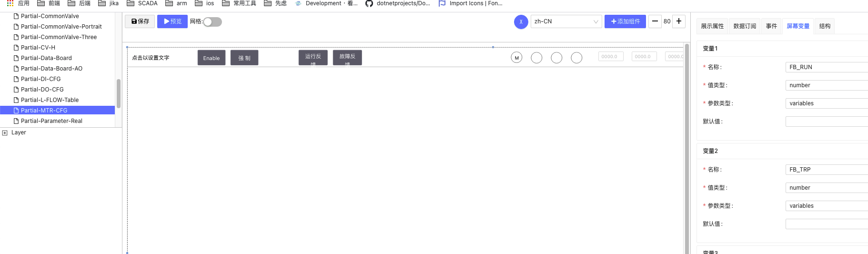
Task: Click the preview (预览) play button
Action: (172, 21)
